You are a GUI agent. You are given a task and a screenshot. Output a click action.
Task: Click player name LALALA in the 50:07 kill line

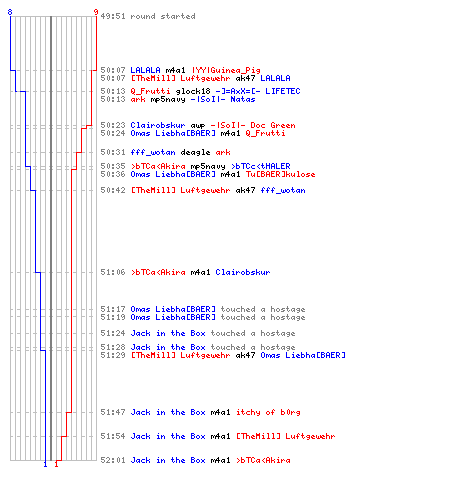tap(145, 70)
